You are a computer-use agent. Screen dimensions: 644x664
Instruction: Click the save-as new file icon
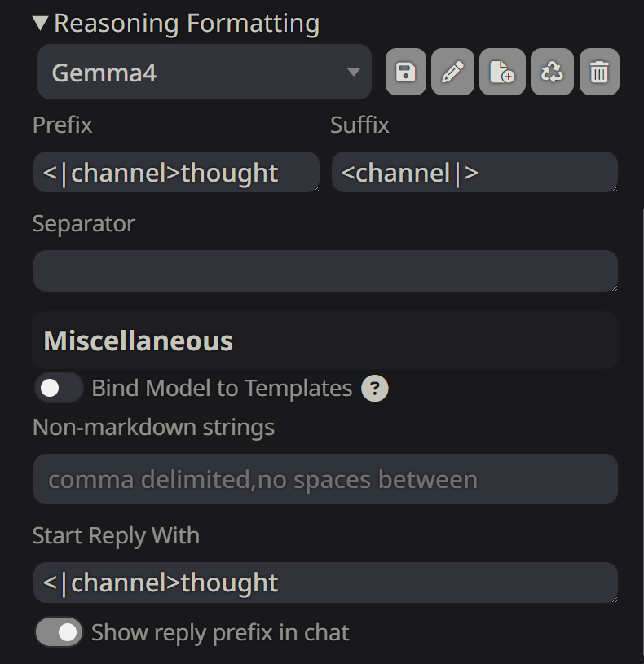click(502, 73)
